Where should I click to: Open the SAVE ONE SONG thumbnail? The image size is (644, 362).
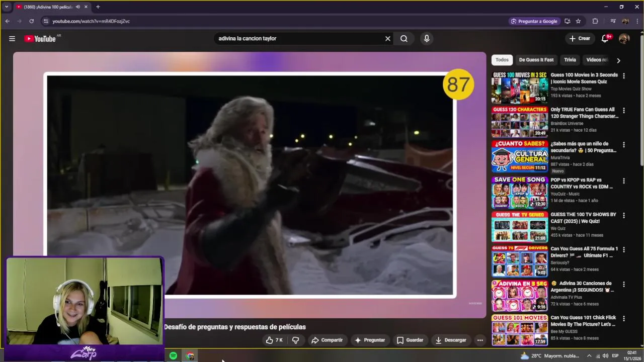[x=520, y=193]
